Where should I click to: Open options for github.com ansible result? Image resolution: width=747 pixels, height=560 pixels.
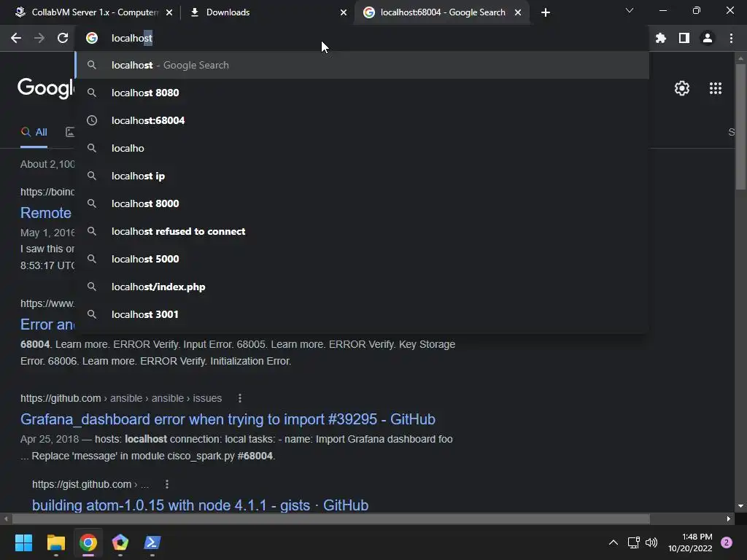[239, 398]
